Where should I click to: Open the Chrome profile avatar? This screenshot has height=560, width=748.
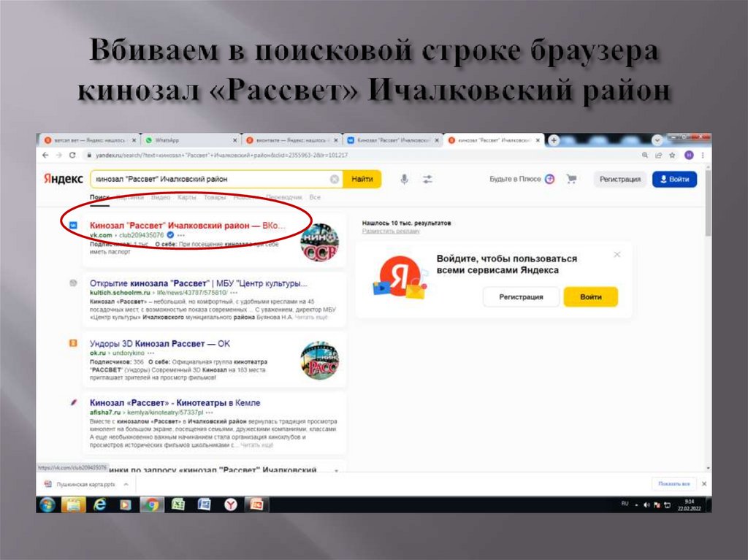[689, 155]
